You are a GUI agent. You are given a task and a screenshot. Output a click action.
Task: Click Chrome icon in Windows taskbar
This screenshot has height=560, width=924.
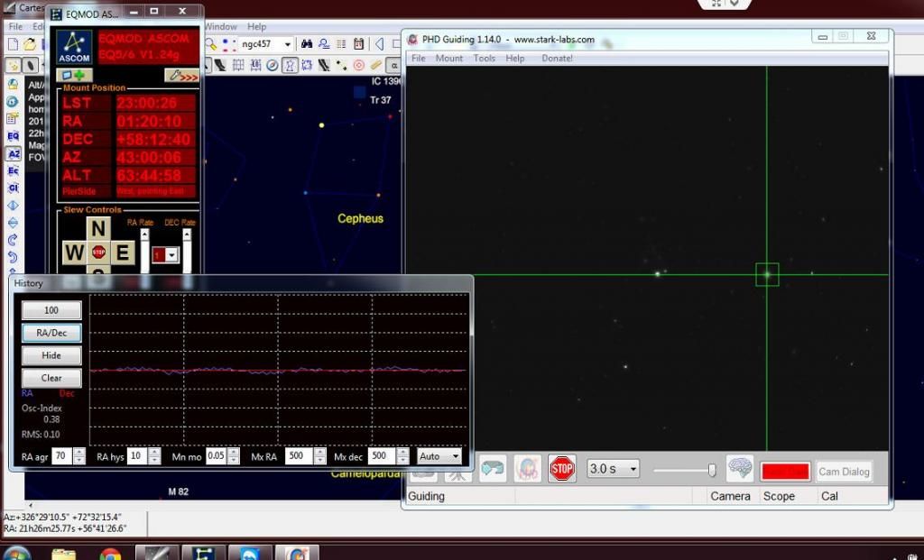pos(110,554)
